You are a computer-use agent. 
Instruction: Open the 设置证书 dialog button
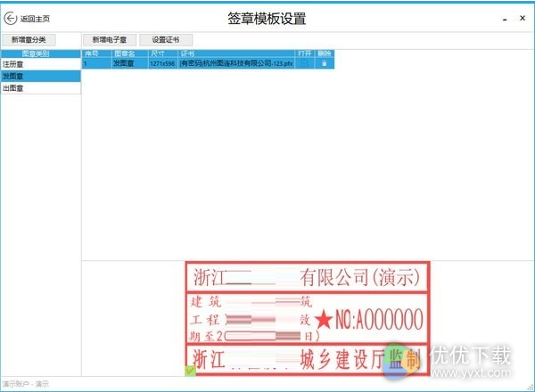tap(166, 39)
